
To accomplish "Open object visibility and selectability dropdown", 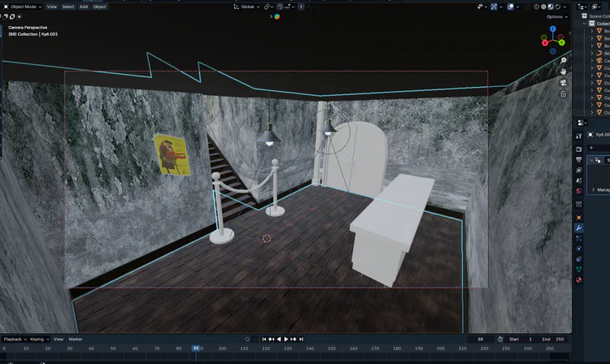I will coord(482,6).
